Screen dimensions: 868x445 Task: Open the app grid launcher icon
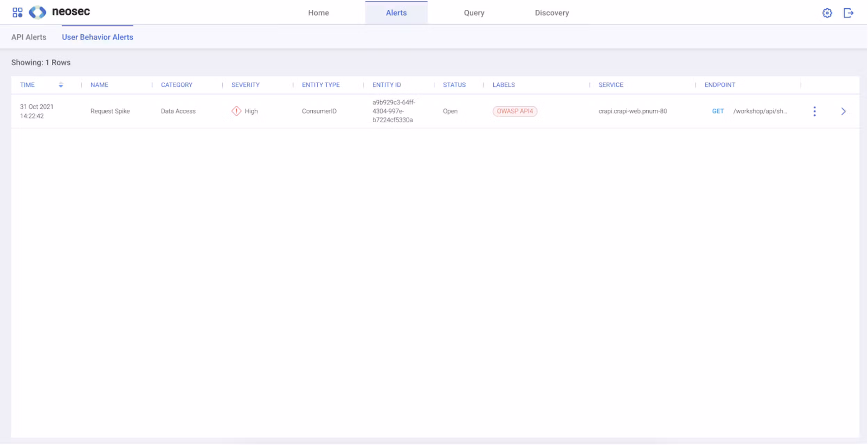coord(17,12)
